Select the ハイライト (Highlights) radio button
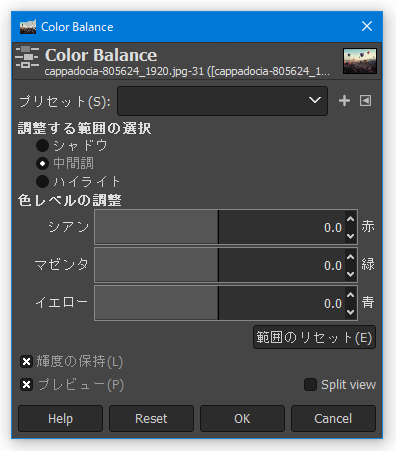The width and height of the screenshot is (396, 451). pos(42,182)
